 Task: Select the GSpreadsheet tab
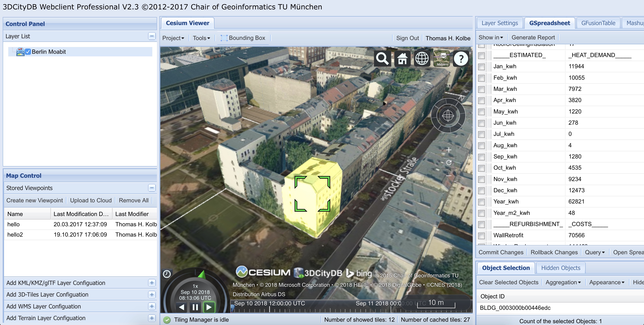[550, 23]
